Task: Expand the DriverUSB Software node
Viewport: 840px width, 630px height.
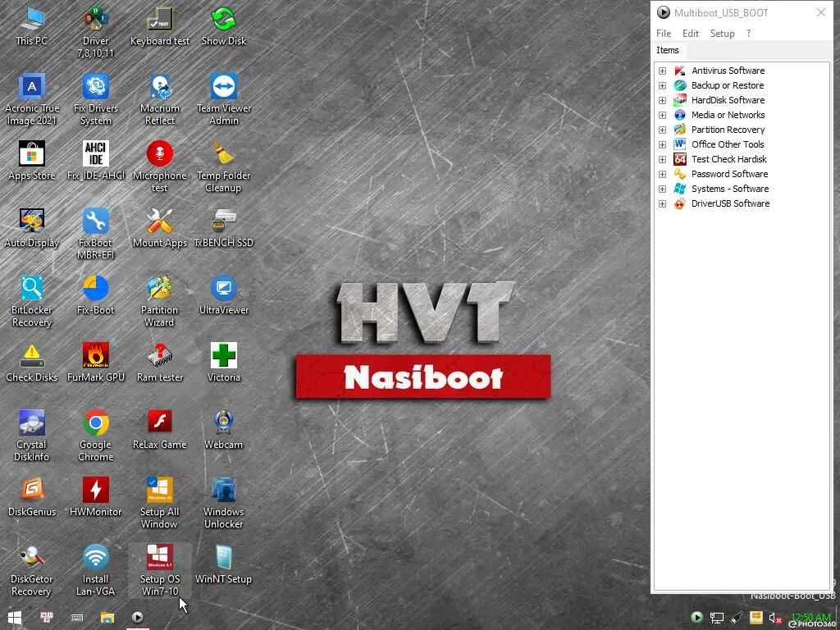Action: (662, 203)
